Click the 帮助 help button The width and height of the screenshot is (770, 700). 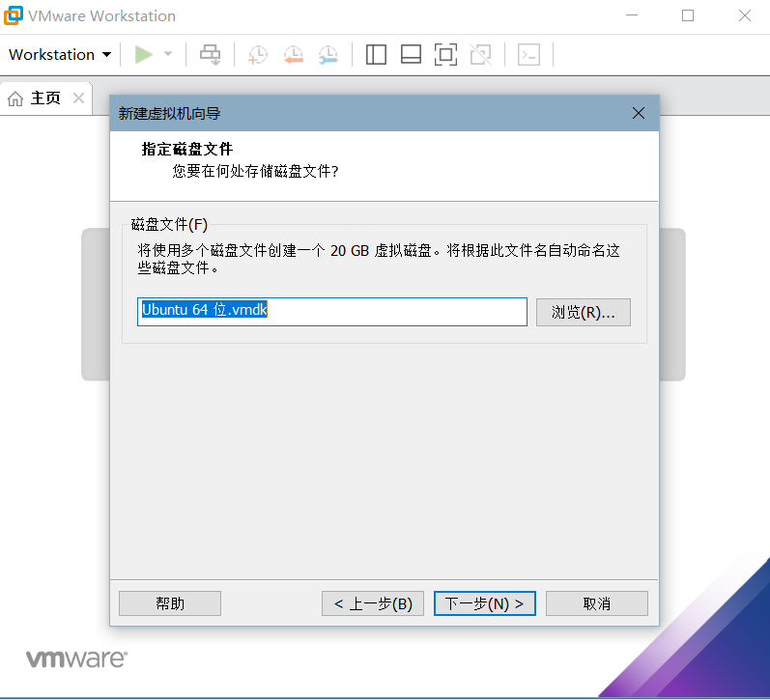tap(170, 603)
